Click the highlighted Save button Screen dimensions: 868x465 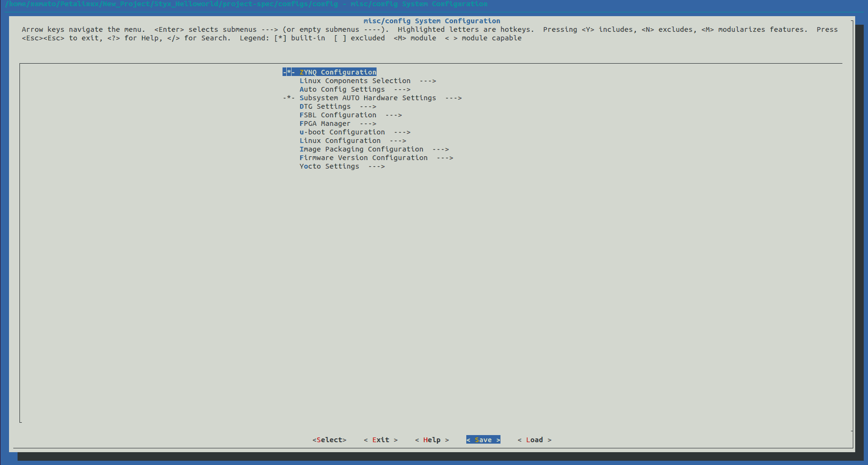click(x=483, y=440)
